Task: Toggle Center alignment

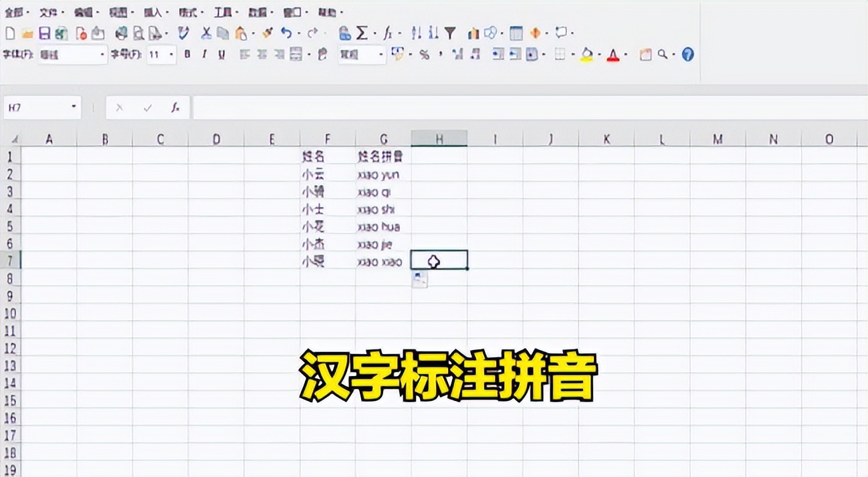Action: click(262, 55)
